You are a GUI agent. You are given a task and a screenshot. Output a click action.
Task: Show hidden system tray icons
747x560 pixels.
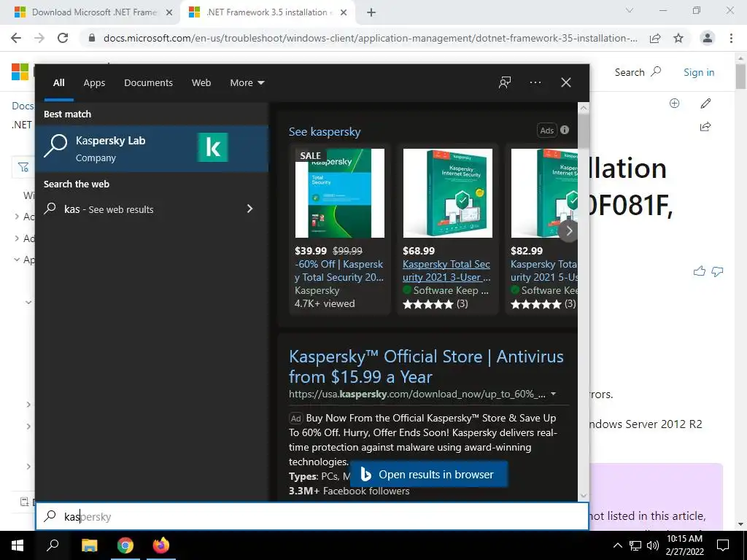pos(617,545)
